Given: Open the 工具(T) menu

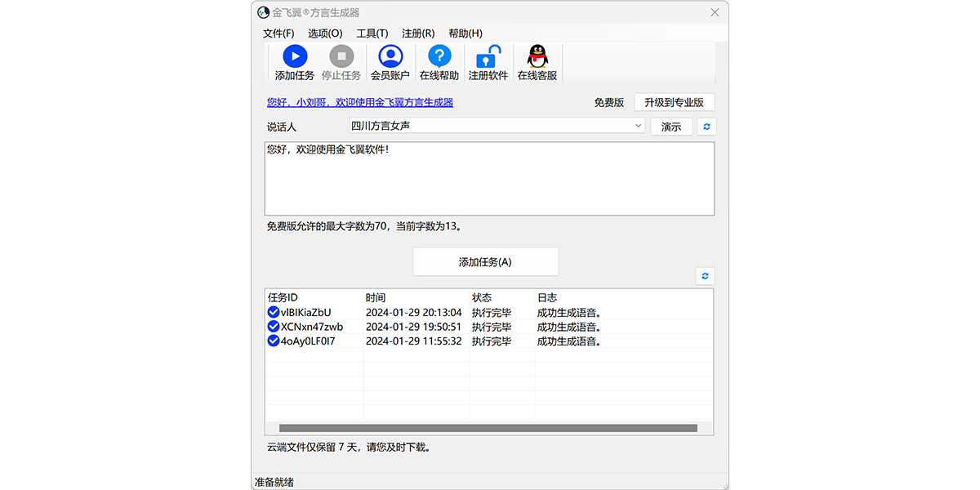Looking at the screenshot, I should coord(372,33).
